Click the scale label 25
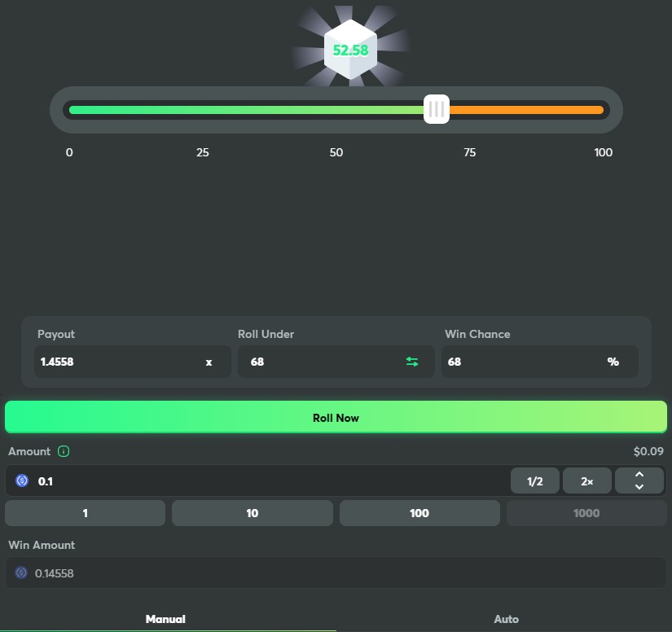This screenshot has height=632, width=672. click(x=203, y=152)
